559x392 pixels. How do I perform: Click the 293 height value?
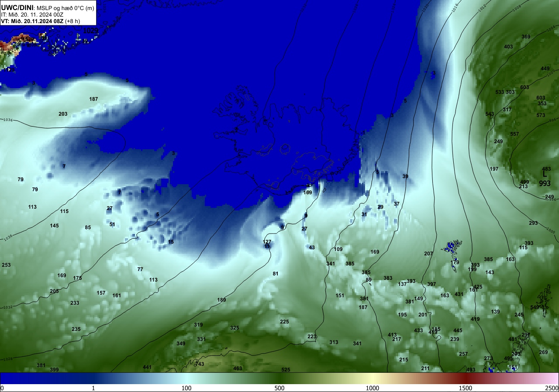pos(533,223)
